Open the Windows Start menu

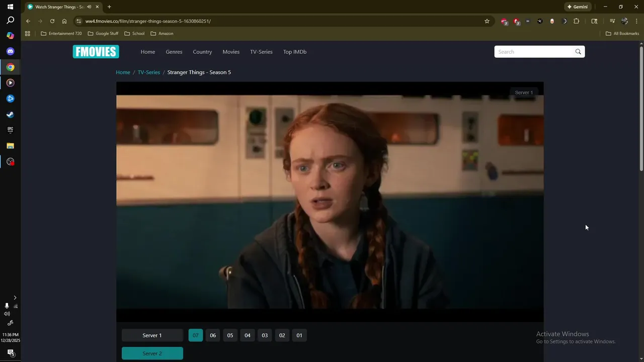(10, 7)
